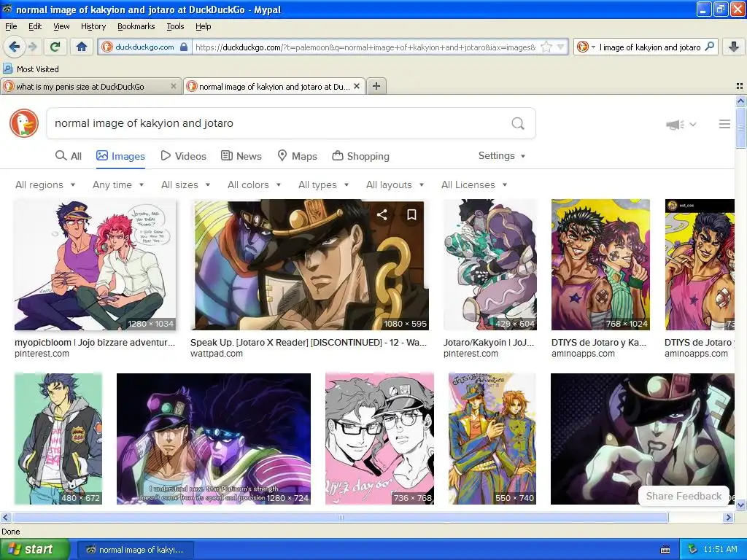This screenshot has width=747, height=560.
Task: Open the File menu
Action: (11, 26)
